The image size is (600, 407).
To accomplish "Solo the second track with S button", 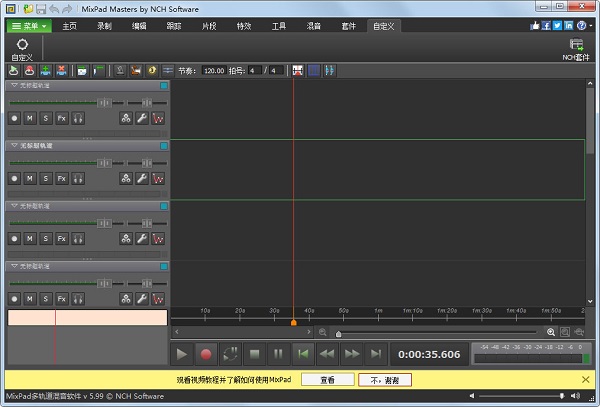I will coord(46,178).
